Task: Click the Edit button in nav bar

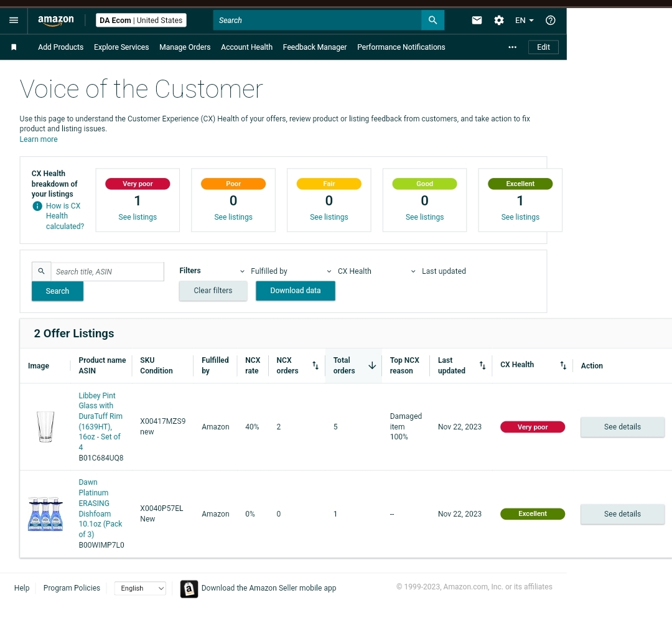Action: [x=543, y=47]
